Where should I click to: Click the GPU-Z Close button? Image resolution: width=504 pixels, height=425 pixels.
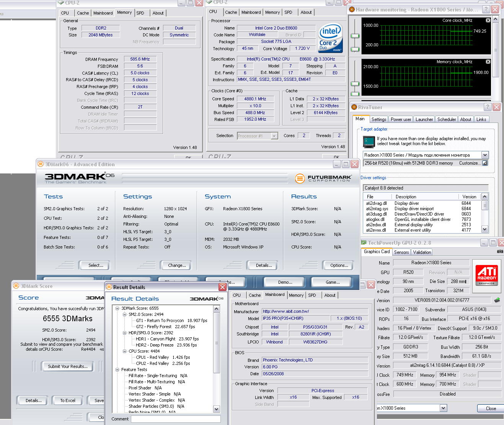point(491,409)
